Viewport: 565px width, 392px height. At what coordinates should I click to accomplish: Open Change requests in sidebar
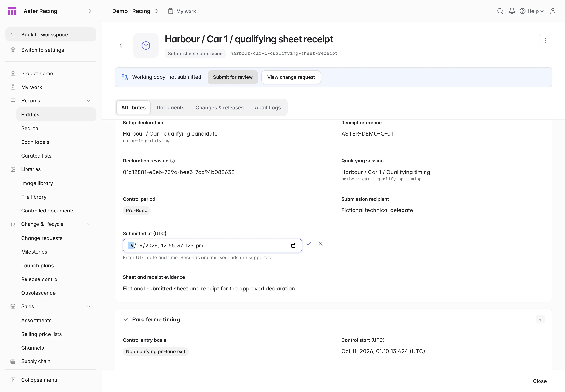42,238
